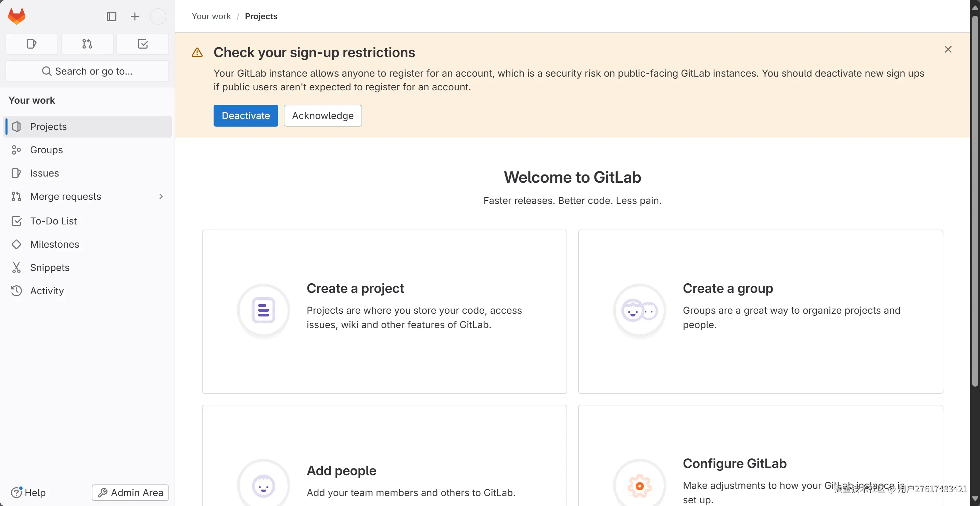Click the Search or go to field
The height and width of the screenshot is (506, 980).
(87, 71)
